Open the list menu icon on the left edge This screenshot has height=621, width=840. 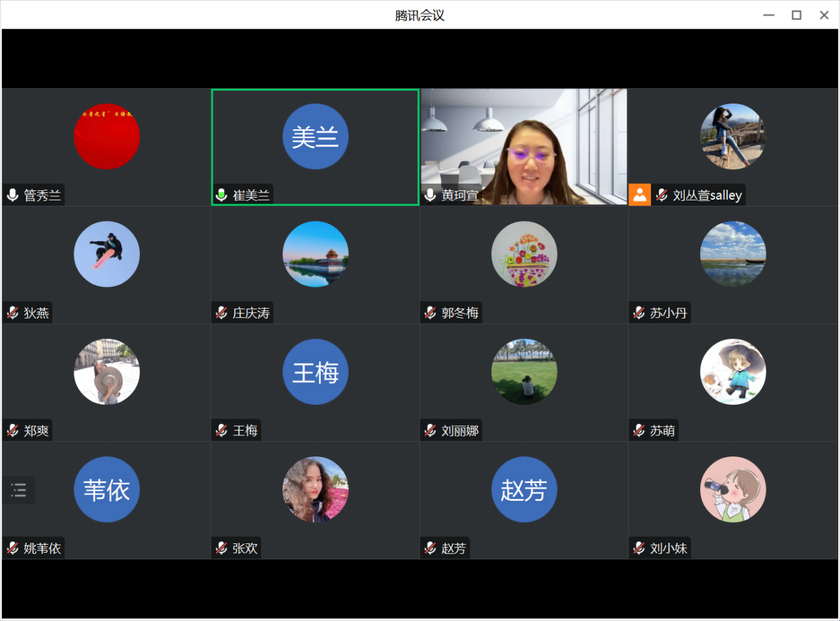[x=19, y=490]
